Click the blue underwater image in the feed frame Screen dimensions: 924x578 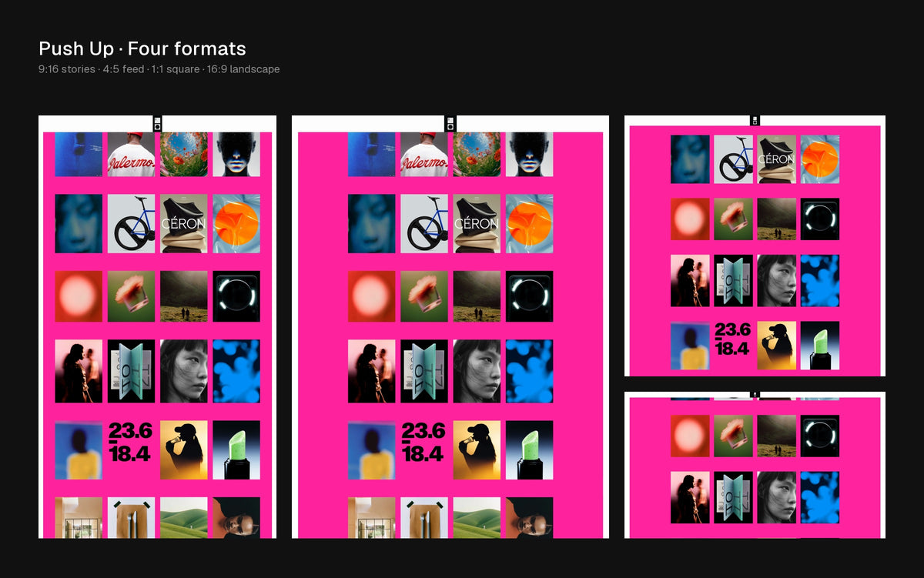click(372, 154)
